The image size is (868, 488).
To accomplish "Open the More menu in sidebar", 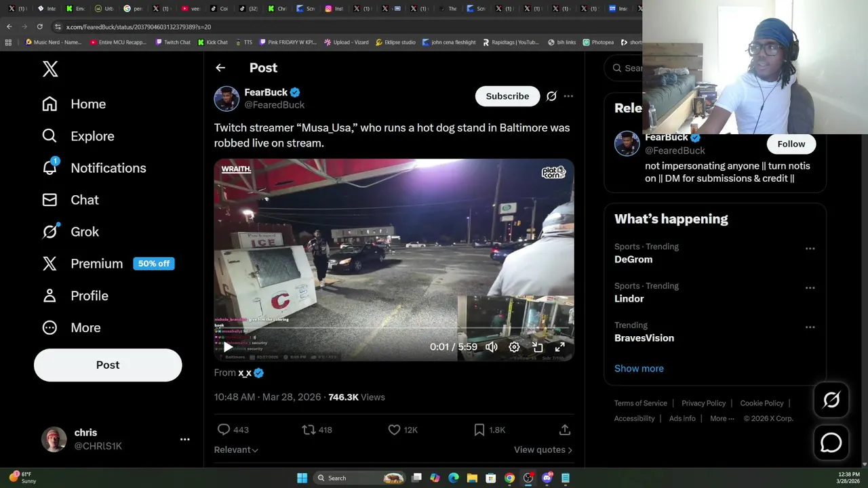I will 71,327.
